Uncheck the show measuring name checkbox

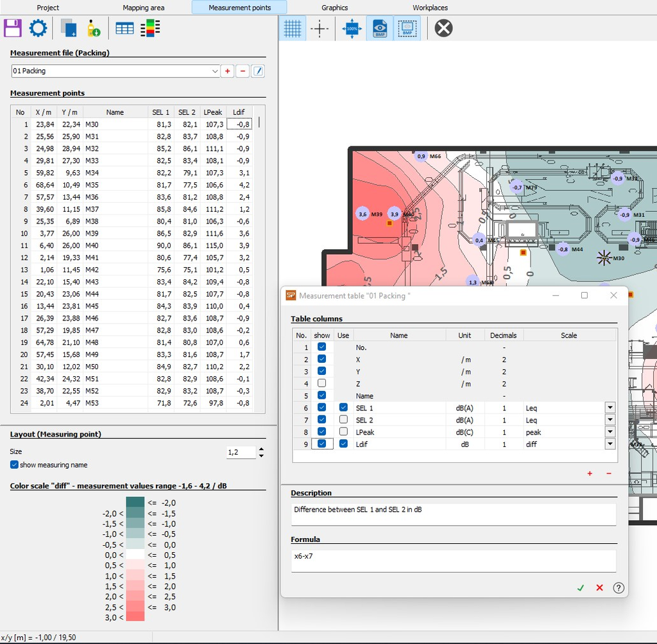(15, 465)
